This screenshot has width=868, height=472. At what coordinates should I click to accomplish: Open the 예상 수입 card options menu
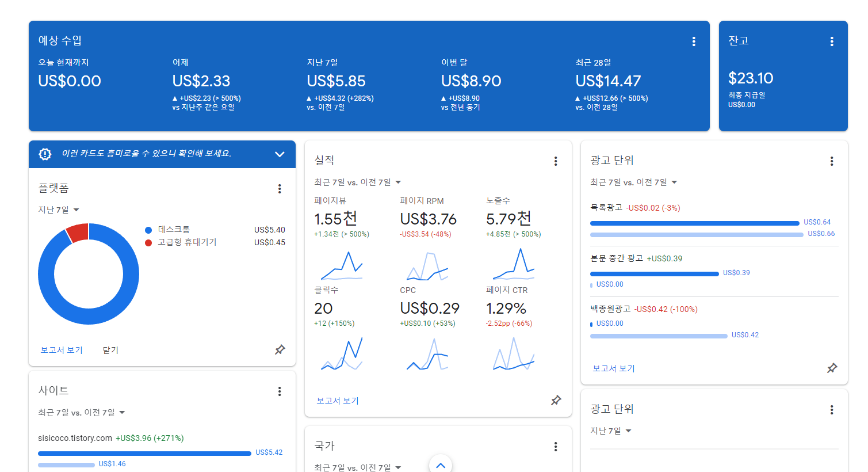pyautogui.click(x=694, y=41)
